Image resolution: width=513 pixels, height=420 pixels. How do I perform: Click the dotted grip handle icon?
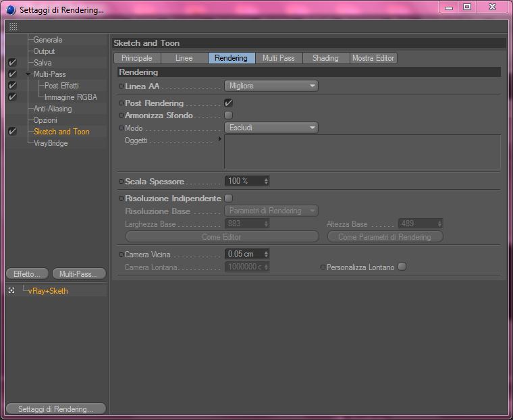(x=13, y=27)
